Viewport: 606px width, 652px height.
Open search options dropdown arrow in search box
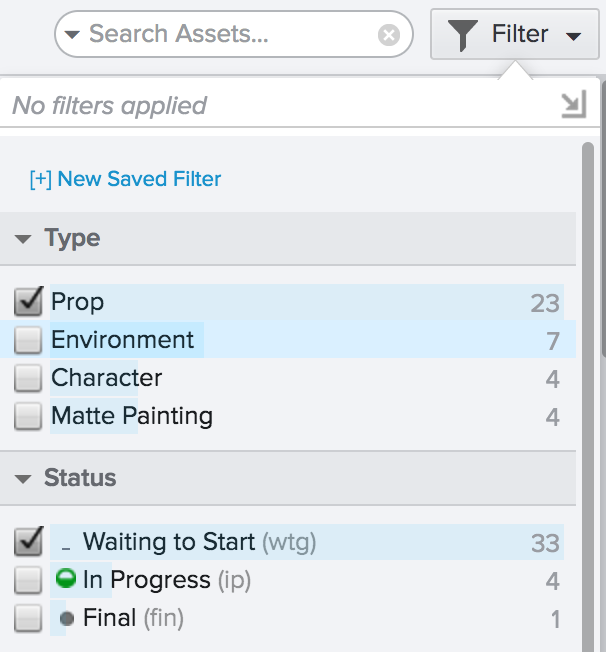(72, 36)
